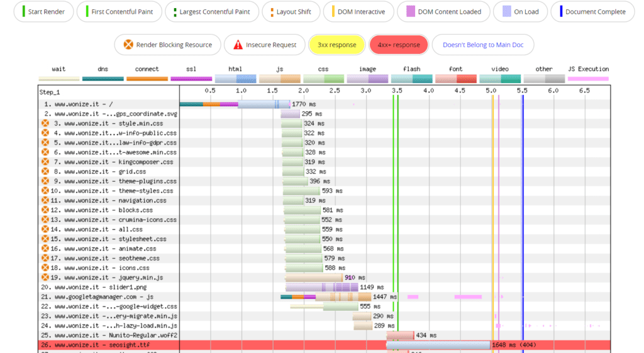
Task: Click render-blocking icon beside seotheme.css
Action: coord(45,258)
